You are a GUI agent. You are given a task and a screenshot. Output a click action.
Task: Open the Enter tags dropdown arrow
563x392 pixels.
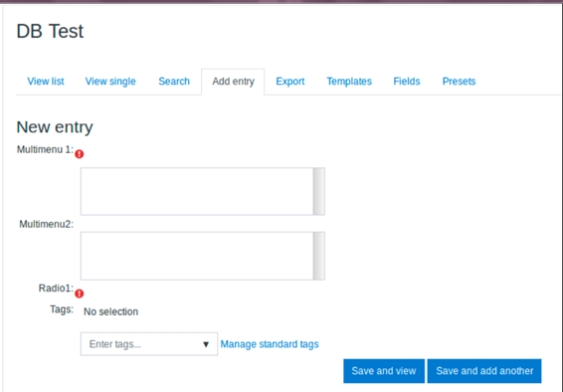point(206,344)
